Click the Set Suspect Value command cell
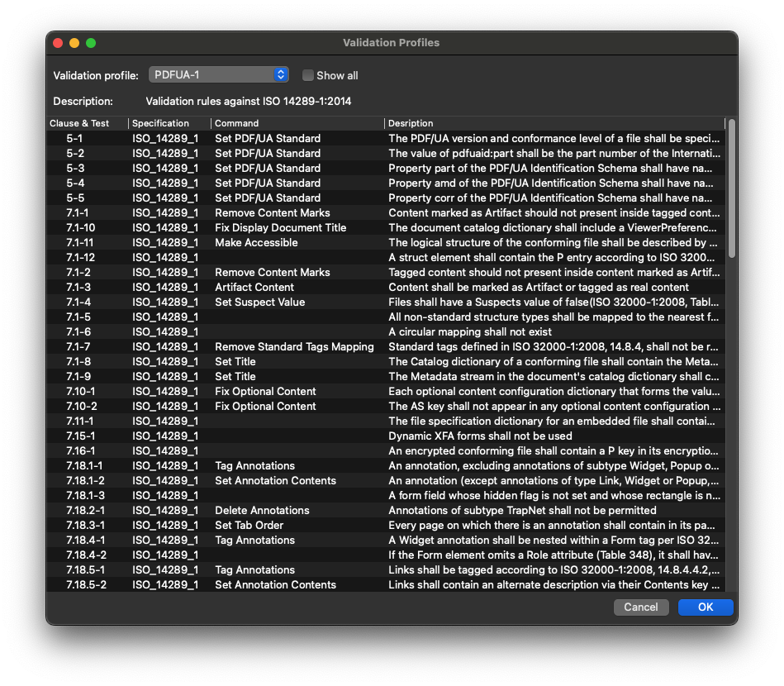This screenshot has width=784, height=686. click(260, 303)
